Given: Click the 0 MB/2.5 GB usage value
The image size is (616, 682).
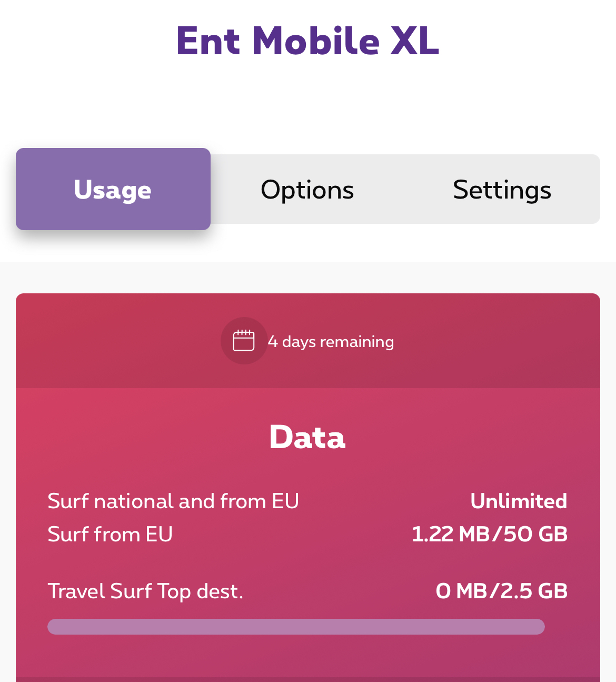Looking at the screenshot, I should point(502,591).
